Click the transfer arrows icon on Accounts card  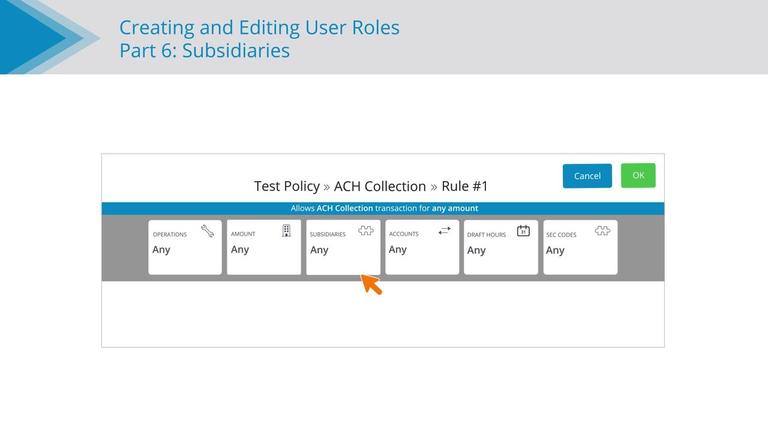click(444, 230)
